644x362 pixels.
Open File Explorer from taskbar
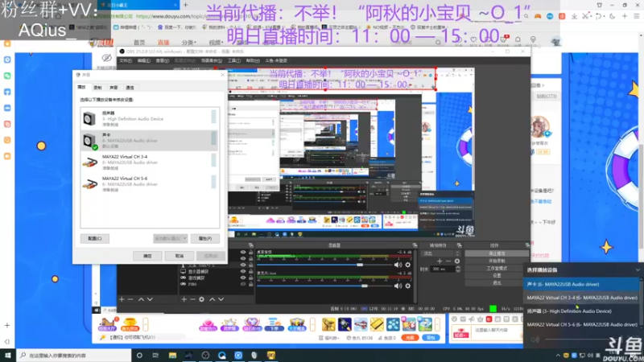(x=172, y=355)
